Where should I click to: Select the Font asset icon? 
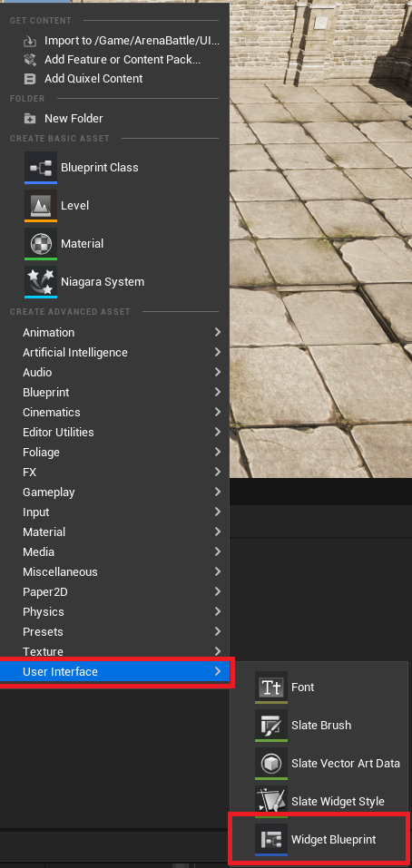coord(271,687)
